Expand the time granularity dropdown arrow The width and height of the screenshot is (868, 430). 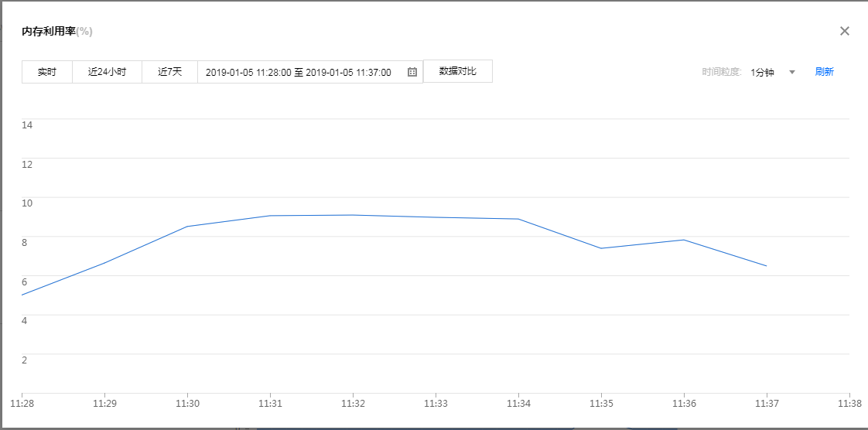(x=791, y=72)
